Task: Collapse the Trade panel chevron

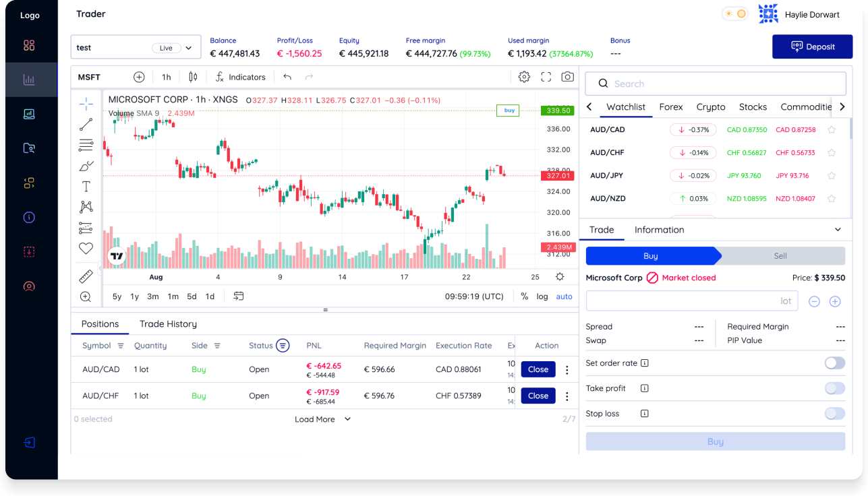Action: [x=838, y=230]
